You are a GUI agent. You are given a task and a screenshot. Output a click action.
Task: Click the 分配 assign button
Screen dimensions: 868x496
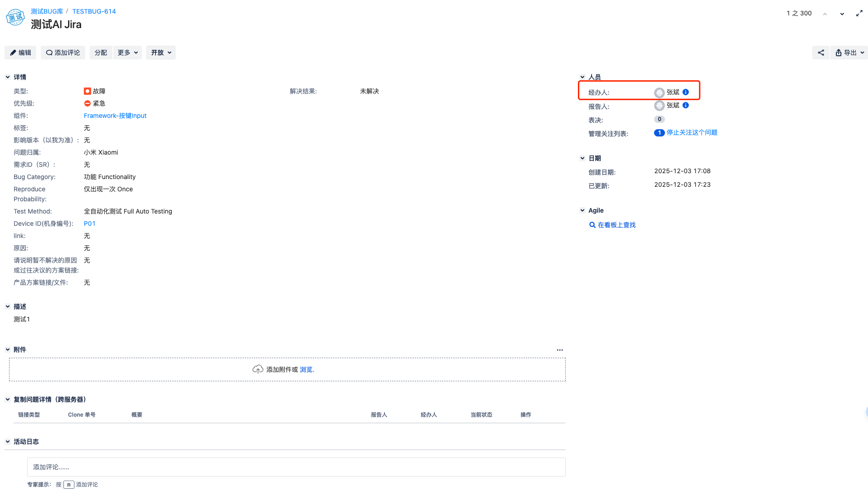pyautogui.click(x=101, y=53)
